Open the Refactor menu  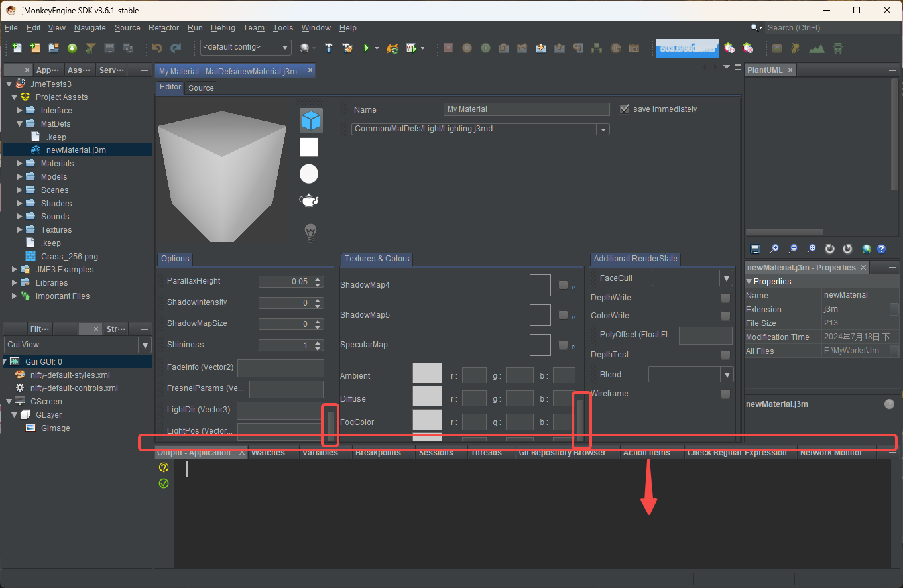[x=164, y=28]
